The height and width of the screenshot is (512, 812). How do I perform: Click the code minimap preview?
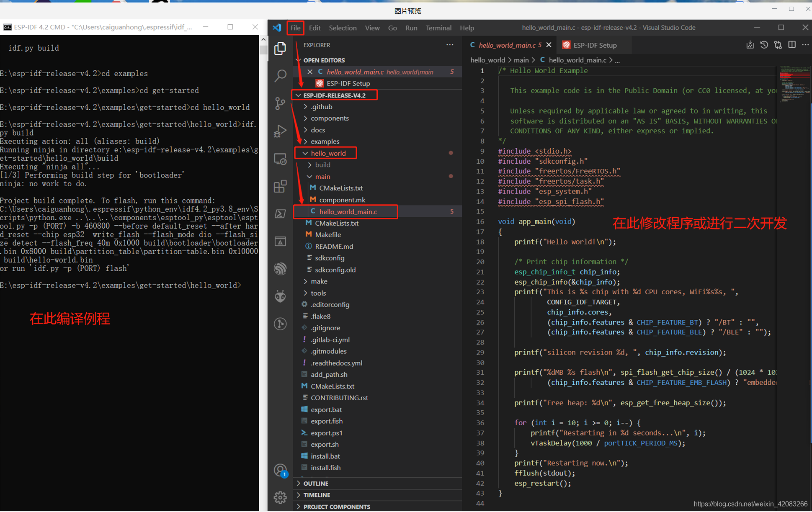pyautogui.click(x=794, y=84)
